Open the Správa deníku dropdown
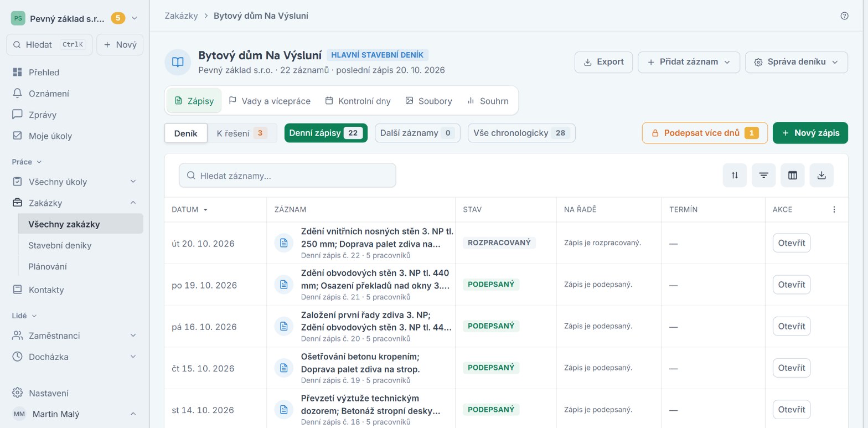Viewport: 868px width, 428px height. point(796,62)
